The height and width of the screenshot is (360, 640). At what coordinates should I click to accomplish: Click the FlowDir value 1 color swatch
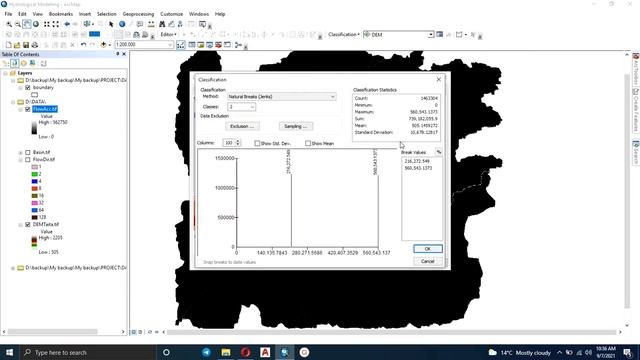coord(35,167)
